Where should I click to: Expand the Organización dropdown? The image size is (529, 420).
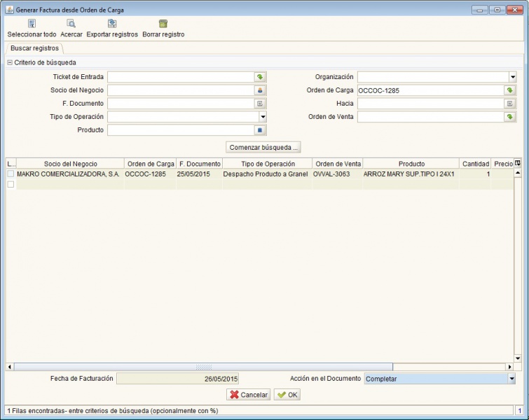(x=513, y=77)
